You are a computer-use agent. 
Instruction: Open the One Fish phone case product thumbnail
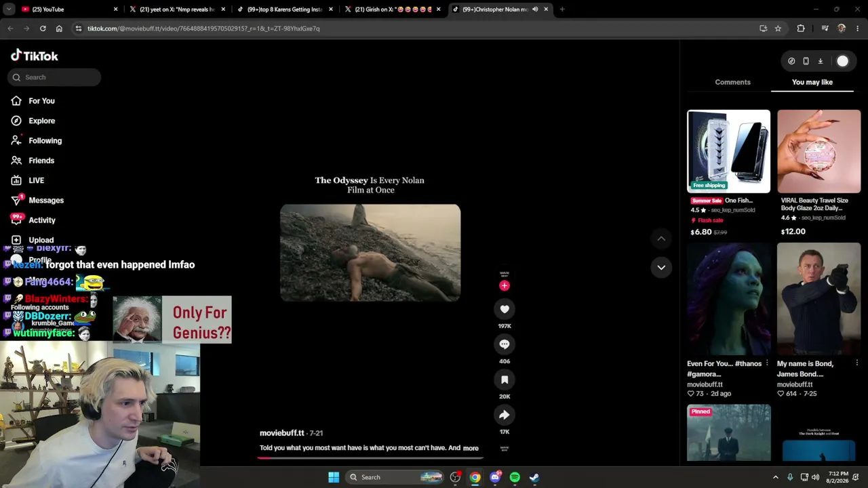(729, 151)
